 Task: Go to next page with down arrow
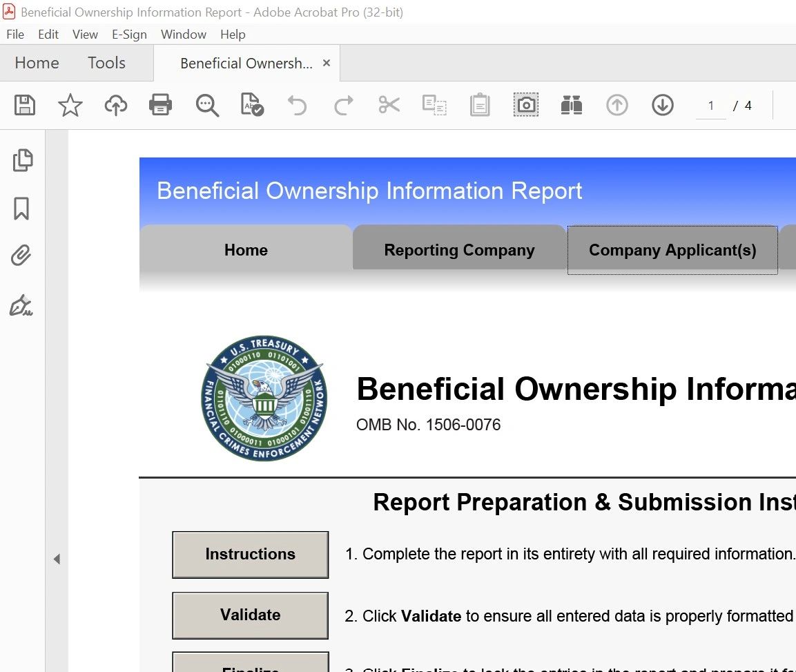(663, 105)
